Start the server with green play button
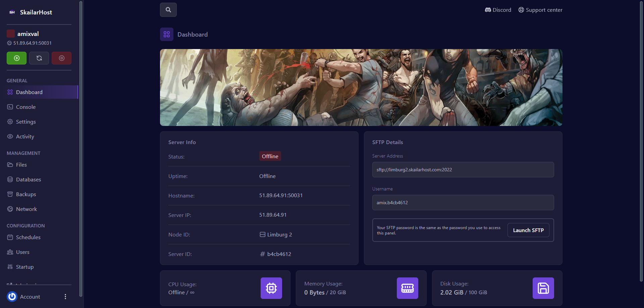This screenshot has width=644, height=308. (16, 58)
